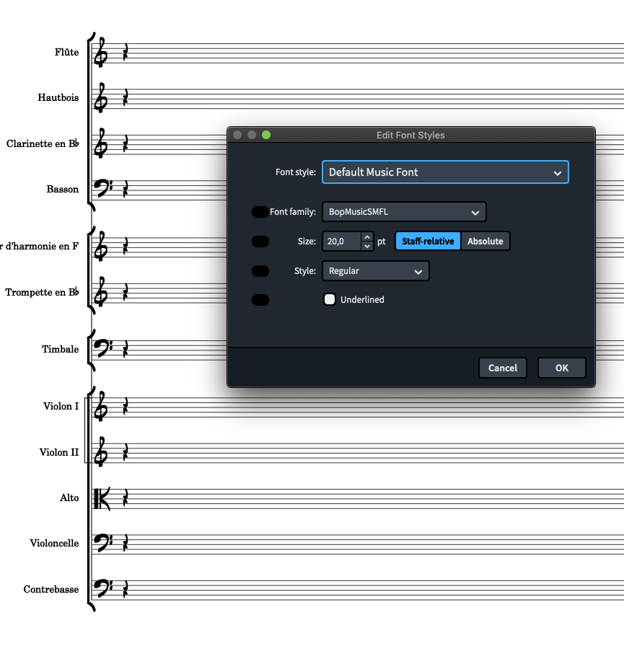
Task: Click the 'Hautbois' staff label
Action: click(58, 97)
